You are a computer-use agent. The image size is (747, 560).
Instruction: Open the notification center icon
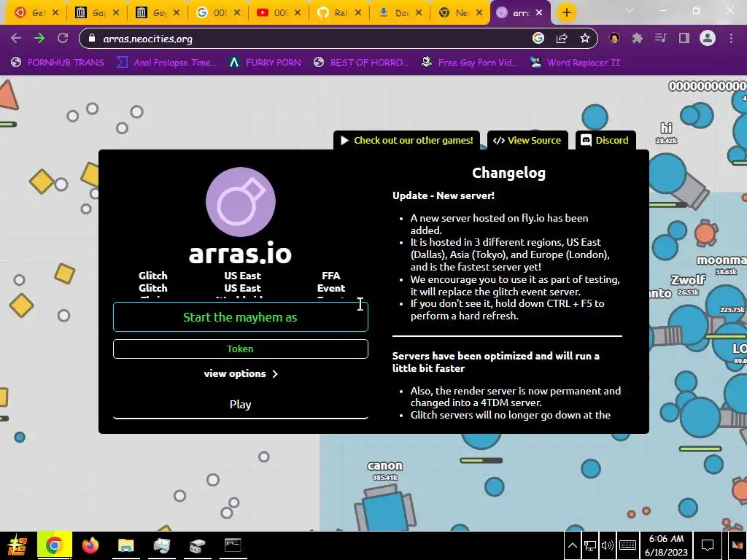pos(708,545)
